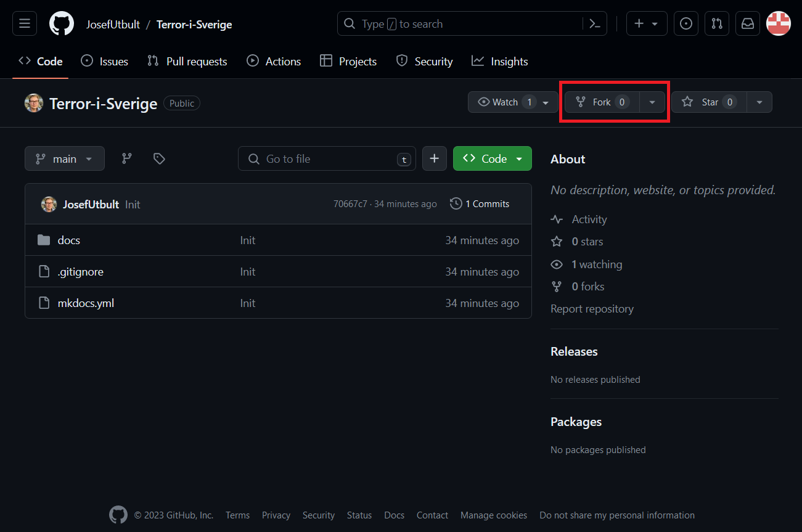Expand the Star lists dropdown arrow
Image resolution: width=802 pixels, height=532 pixels.
(759, 102)
